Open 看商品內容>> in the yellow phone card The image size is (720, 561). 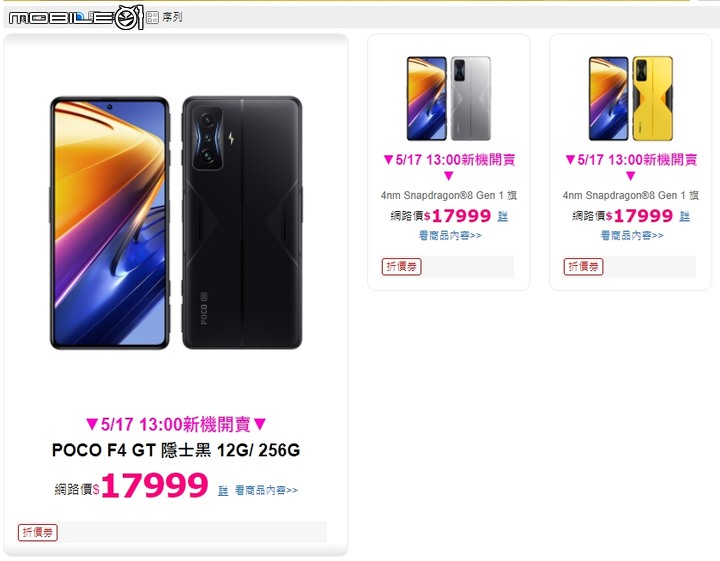coord(632,236)
